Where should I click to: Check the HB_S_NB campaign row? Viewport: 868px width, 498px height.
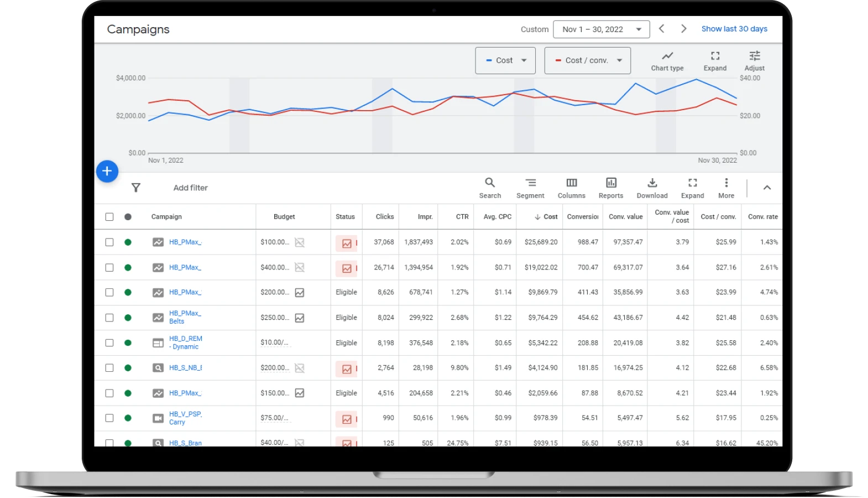pyautogui.click(x=109, y=368)
